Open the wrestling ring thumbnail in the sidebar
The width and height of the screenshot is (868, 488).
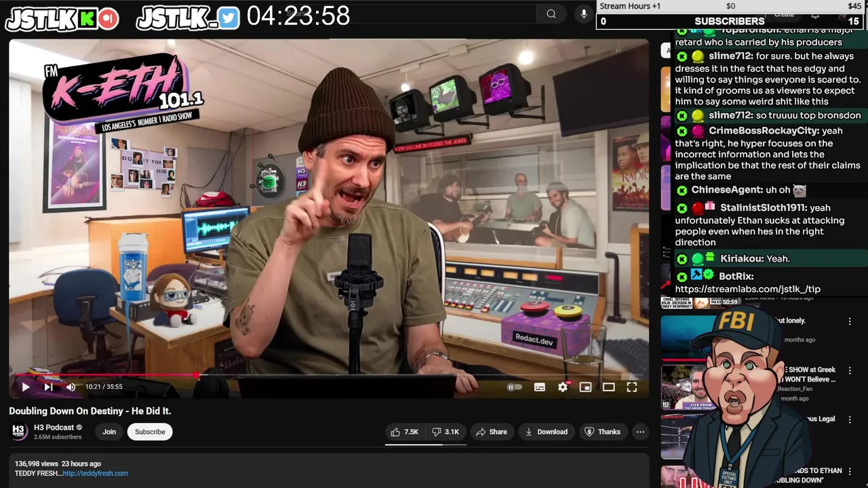[x=678, y=436]
